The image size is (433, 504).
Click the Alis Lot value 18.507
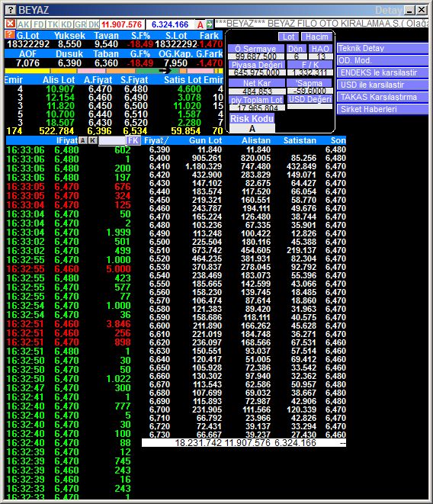(x=60, y=123)
